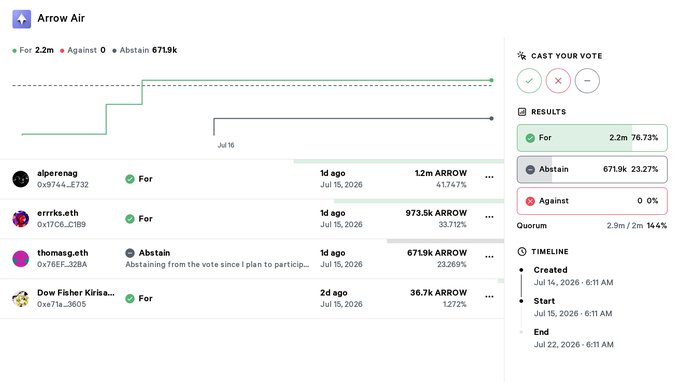Viewport: 680px width, 382px height.
Task: Select 41.747% percentage in alperenag row
Action: 451,185
